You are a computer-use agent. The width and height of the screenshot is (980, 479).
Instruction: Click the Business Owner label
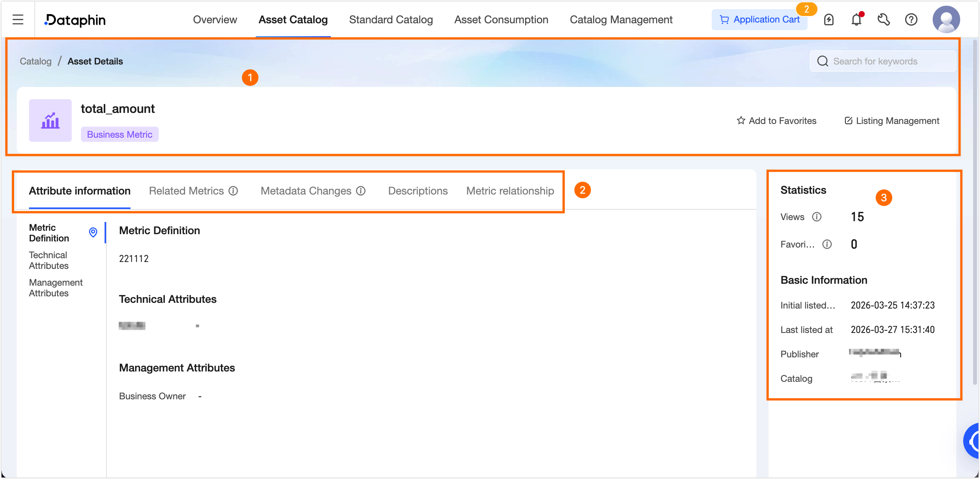pyautogui.click(x=152, y=396)
